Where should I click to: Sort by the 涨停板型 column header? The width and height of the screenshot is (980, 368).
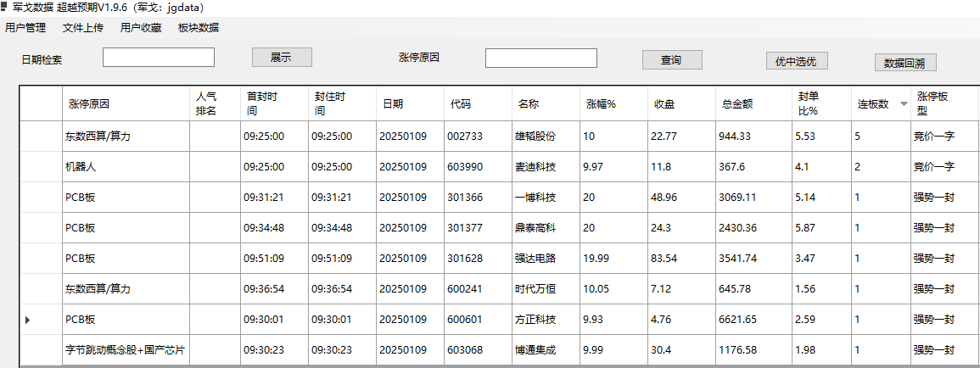(944, 103)
